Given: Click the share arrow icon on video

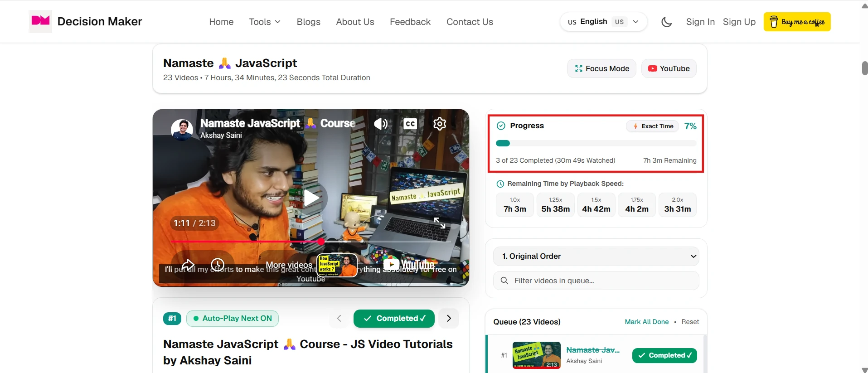Looking at the screenshot, I should pos(188,265).
